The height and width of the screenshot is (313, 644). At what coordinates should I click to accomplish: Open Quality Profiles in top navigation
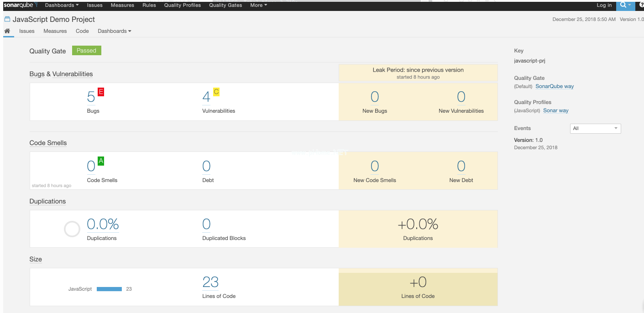[x=182, y=5]
